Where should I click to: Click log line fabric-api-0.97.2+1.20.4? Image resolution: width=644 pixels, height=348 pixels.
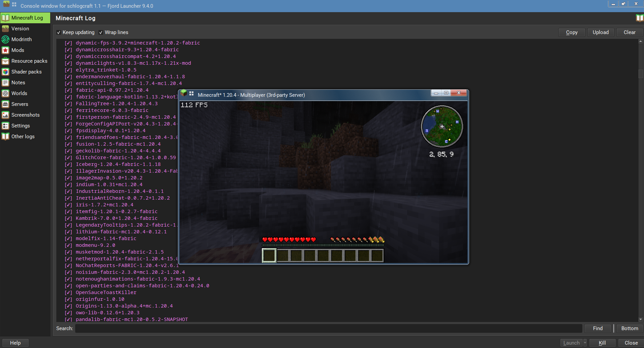pyautogui.click(x=112, y=90)
